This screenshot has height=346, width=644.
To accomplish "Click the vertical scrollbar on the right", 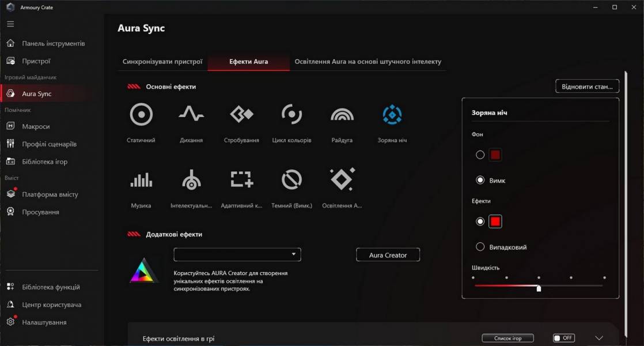I will [x=626, y=204].
